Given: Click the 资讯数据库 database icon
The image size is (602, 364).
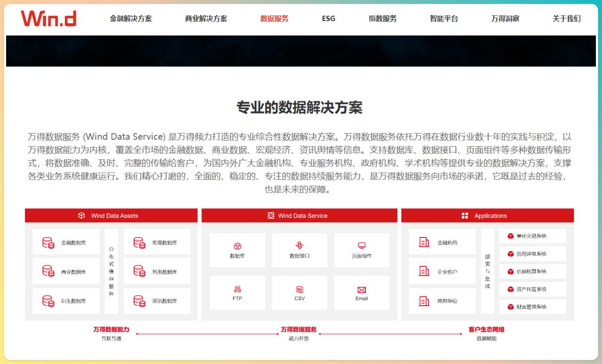Looking at the screenshot, I should click(139, 301).
